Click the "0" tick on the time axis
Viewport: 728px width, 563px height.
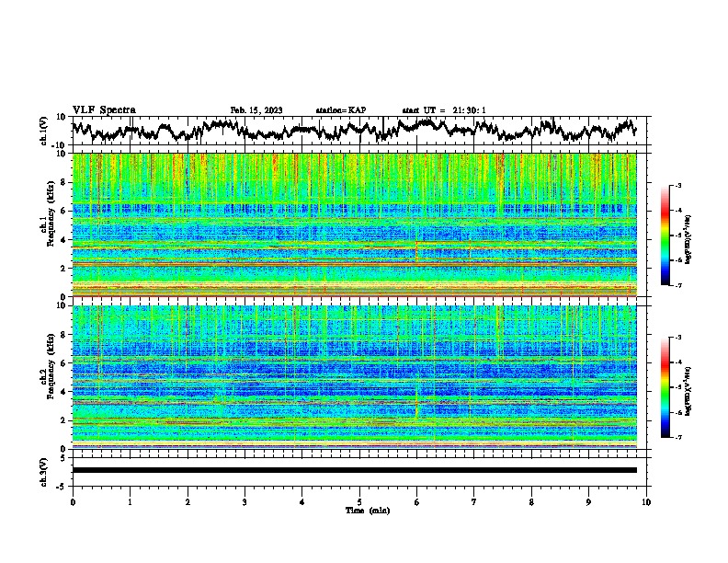73,502
